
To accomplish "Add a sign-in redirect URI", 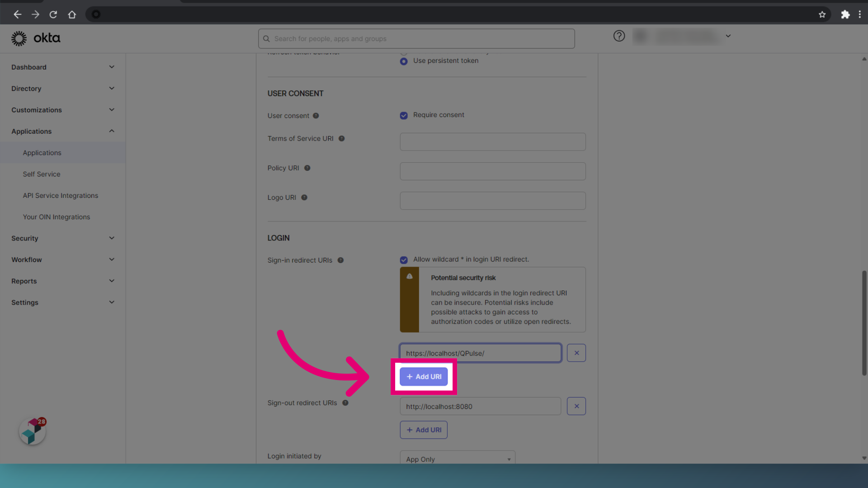I will 424,376.
